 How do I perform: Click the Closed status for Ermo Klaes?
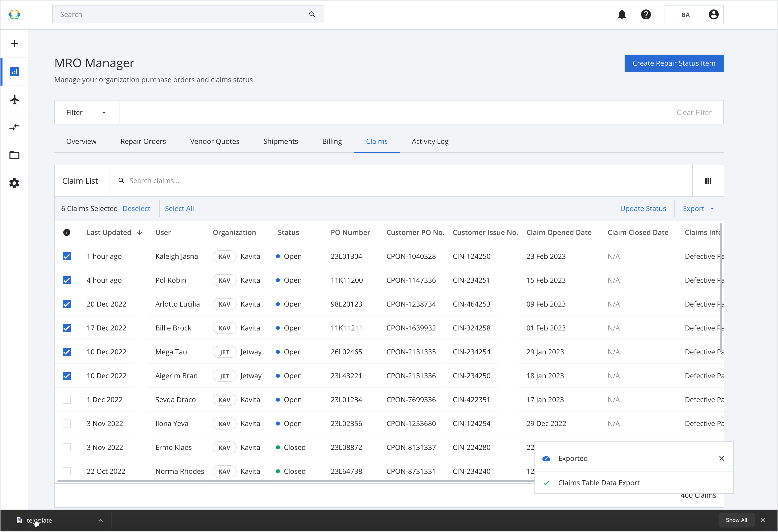(291, 447)
